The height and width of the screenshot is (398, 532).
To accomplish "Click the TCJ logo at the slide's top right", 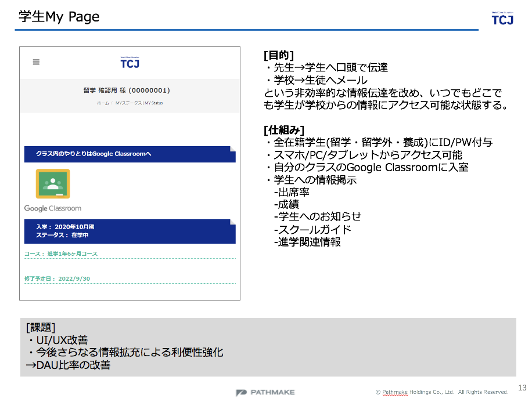I will tap(502, 18).
